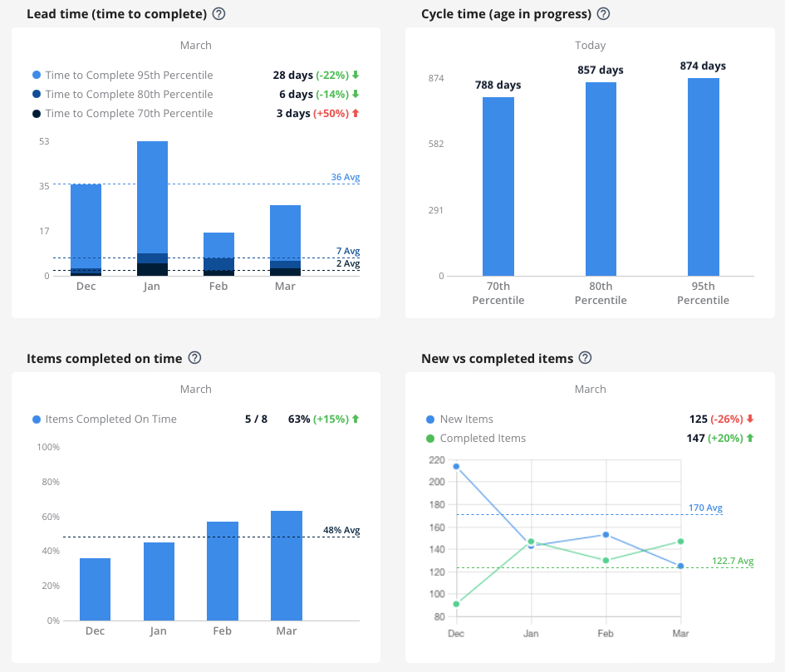Toggle Completed Items series legend
785x672 pixels.
click(x=430, y=439)
